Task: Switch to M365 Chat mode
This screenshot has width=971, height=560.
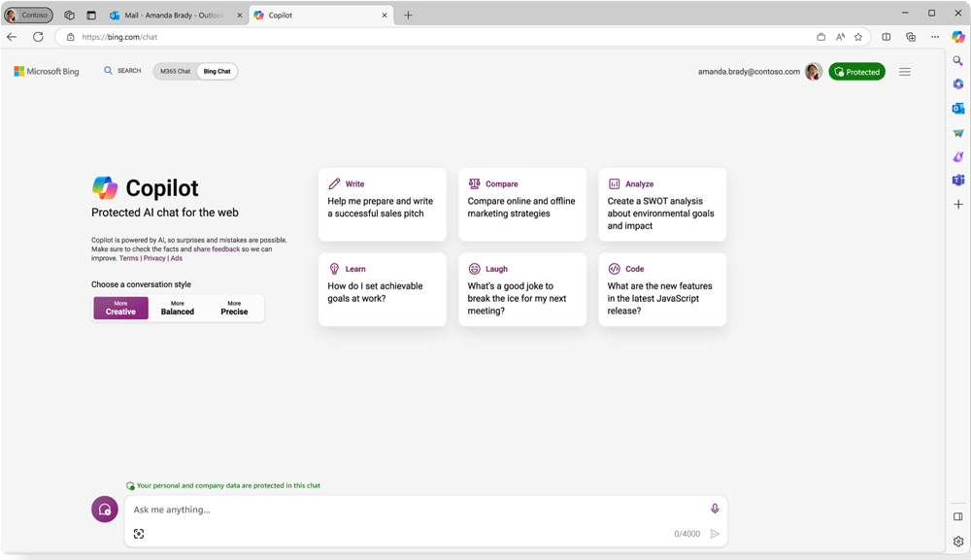Action: (x=173, y=70)
